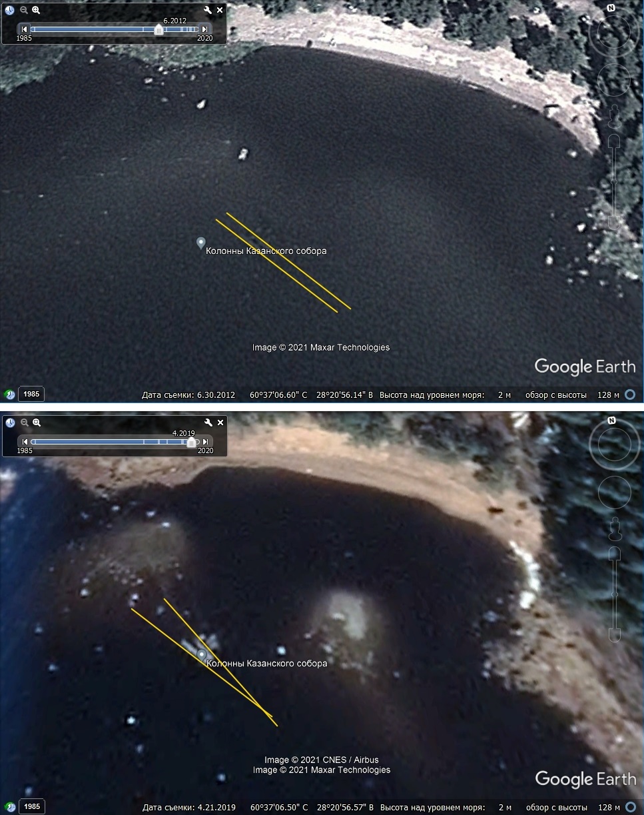The height and width of the screenshot is (815, 644).
Task: Step to previous imagery date in 2019 view
Action: coord(25,442)
